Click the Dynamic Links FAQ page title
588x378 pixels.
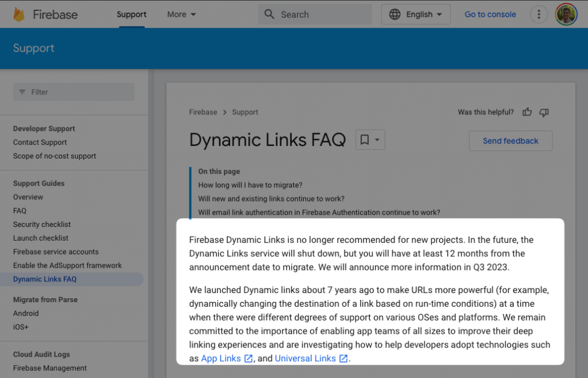click(268, 140)
